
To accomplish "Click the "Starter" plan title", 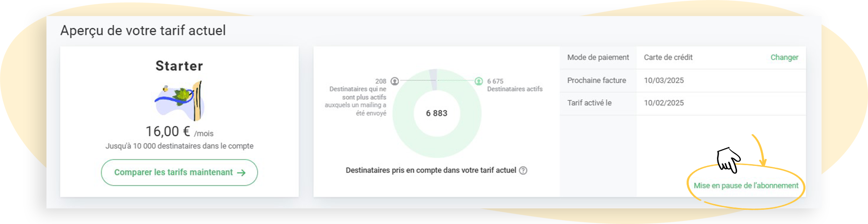I will 179,66.
